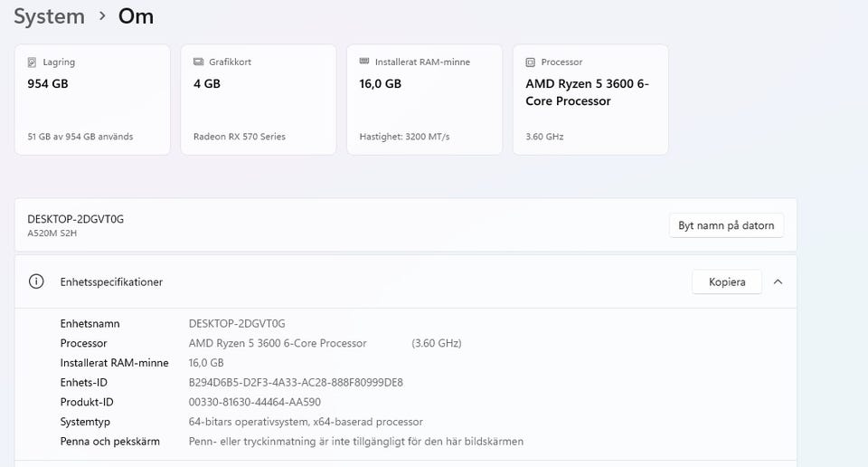This screenshot has height=467, width=868.
Task: Click the A520M S2H model label
Action: [x=52, y=233]
